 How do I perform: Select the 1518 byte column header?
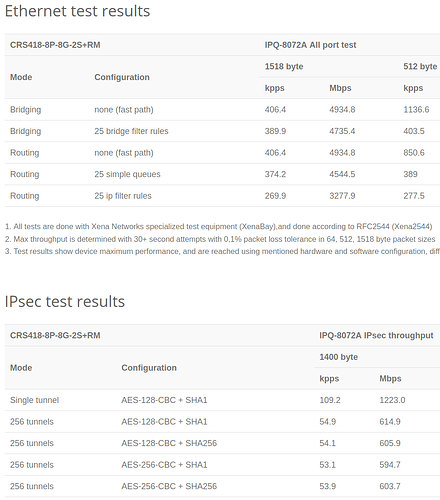pyautogui.click(x=284, y=67)
